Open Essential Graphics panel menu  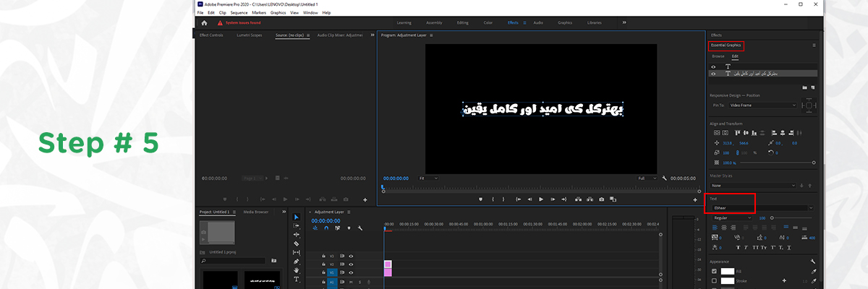[814, 46]
